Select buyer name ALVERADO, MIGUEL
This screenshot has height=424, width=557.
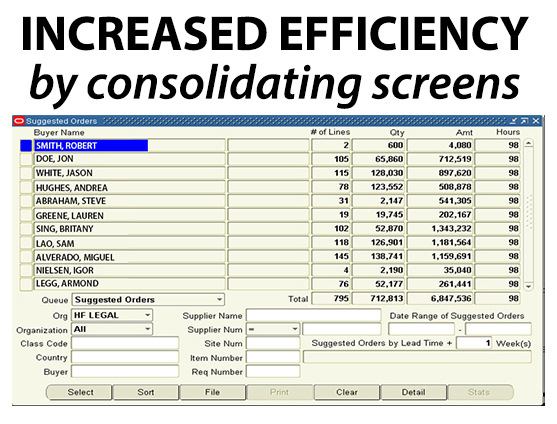(129, 257)
